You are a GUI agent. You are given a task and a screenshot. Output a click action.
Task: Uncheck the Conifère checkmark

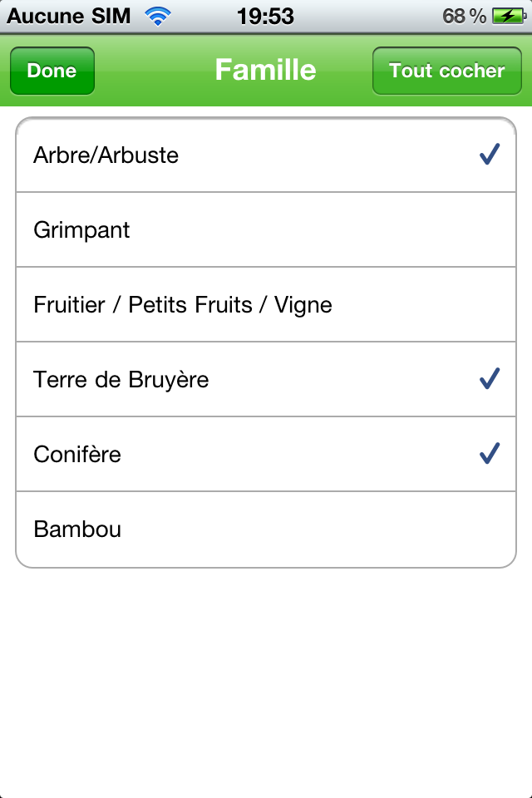(490, 454)
